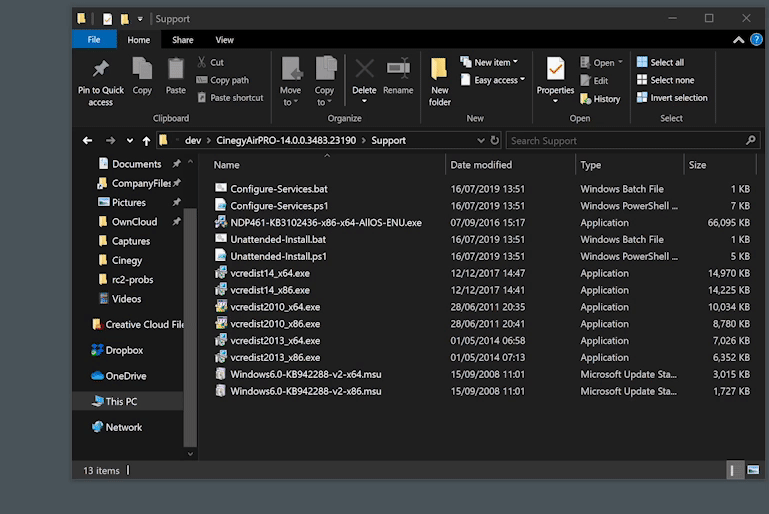Select vcredist2010_x86.exe icon

[221, 323]
